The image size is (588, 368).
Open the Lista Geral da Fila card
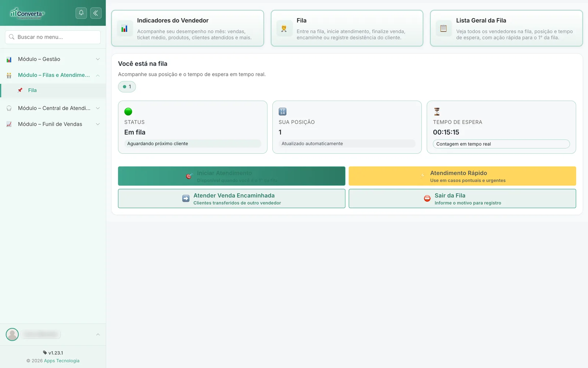coord(506,28)
